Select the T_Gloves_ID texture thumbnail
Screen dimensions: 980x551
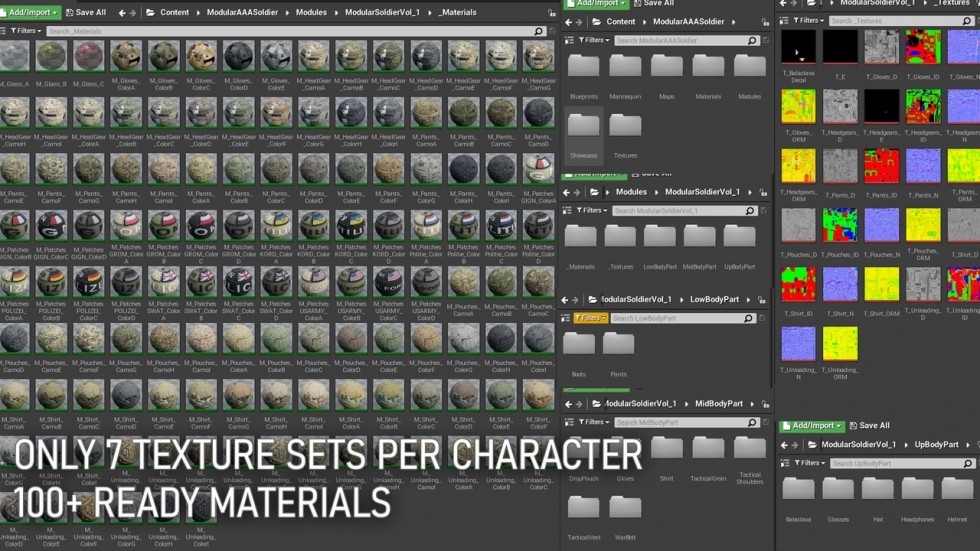[x=922, y=46]
